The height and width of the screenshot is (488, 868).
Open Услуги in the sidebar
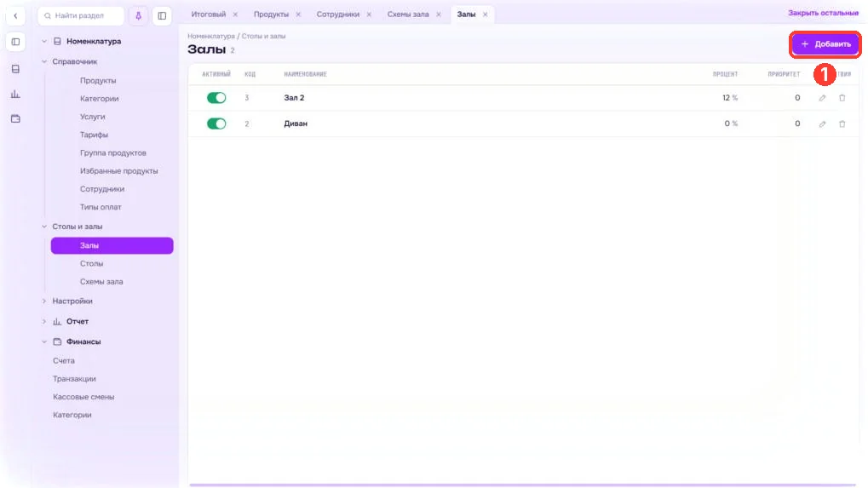pos(93,117)
